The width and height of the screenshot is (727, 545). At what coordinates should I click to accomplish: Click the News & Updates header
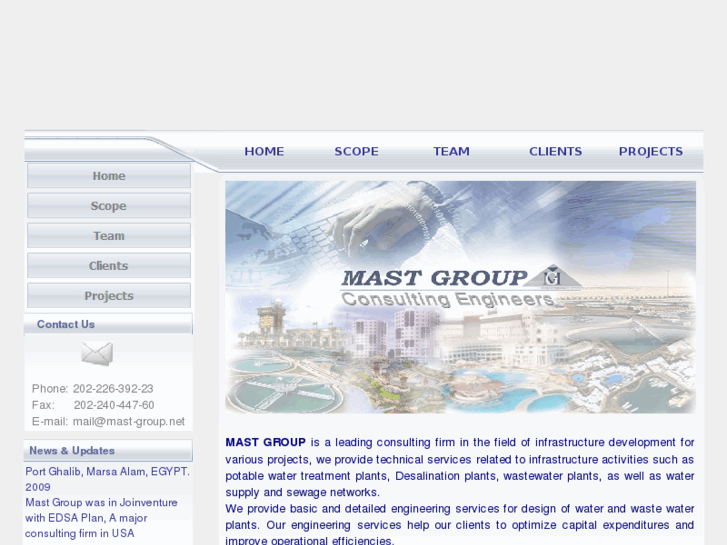tap(108, 450)
